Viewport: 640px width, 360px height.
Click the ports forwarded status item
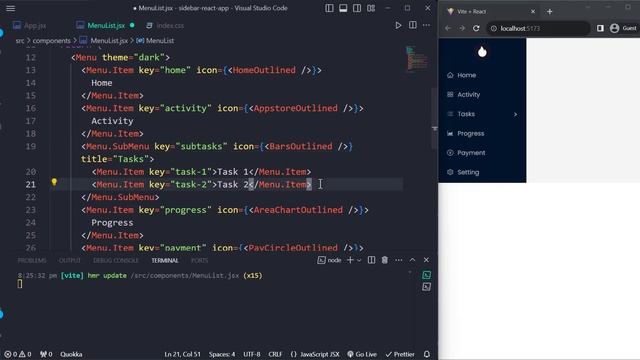[46, 354]
